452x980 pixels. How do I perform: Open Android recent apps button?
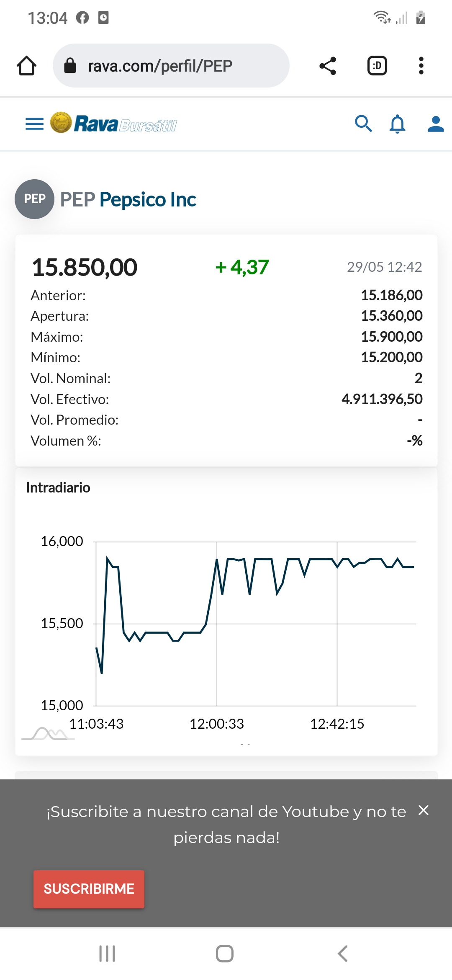tap(107, 954)
